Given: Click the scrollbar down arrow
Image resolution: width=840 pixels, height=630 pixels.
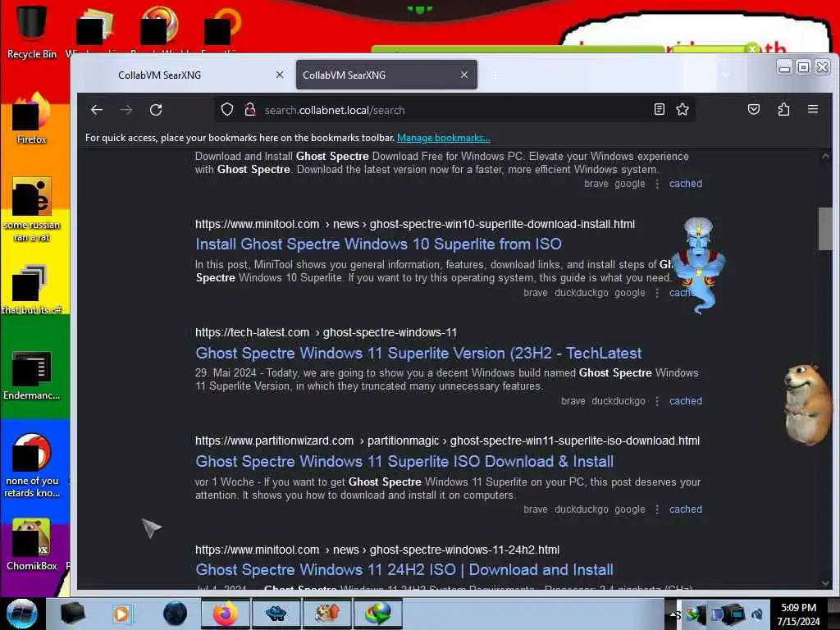Looking at the screenshot, I should click(x=825, y=583).
